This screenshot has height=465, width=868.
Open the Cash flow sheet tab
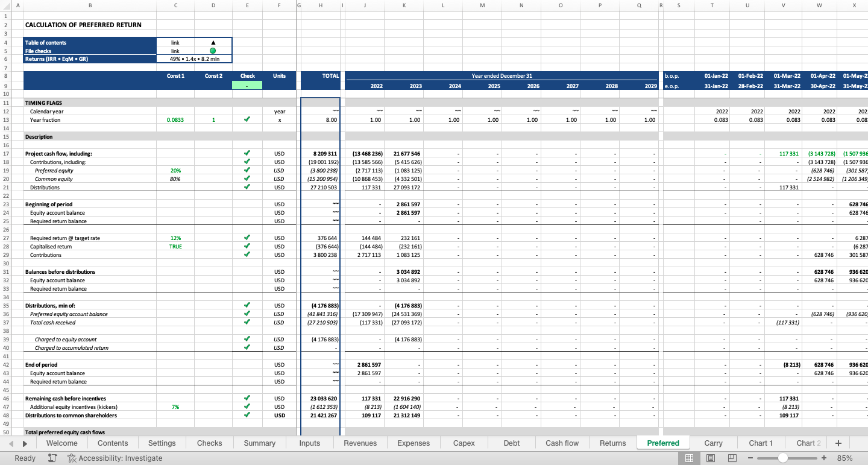pos(562,443)
